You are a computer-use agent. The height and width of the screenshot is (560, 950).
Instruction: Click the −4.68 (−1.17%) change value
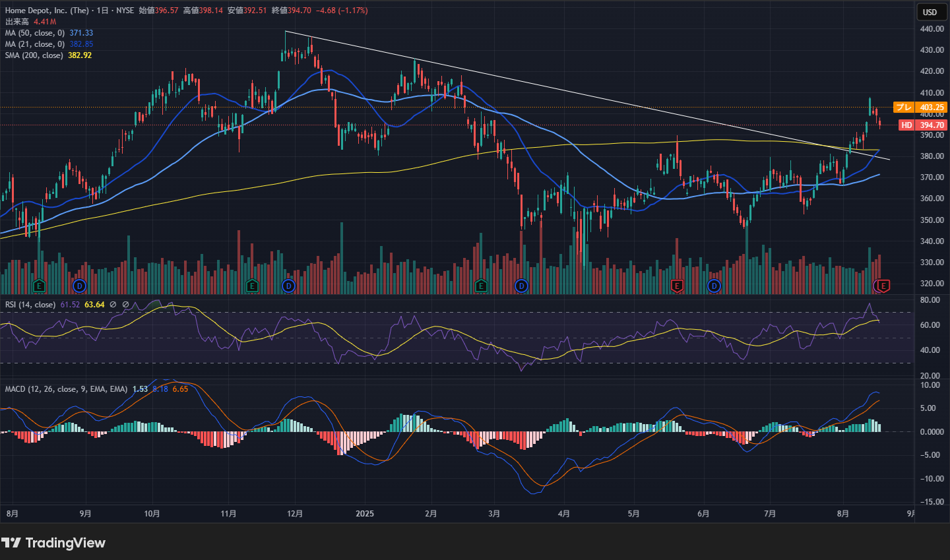click(x=342, y=11)
